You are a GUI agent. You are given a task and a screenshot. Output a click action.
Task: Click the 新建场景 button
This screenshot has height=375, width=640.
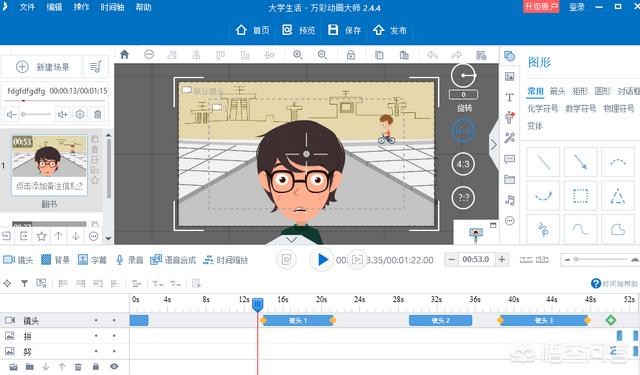click(43, 67)
